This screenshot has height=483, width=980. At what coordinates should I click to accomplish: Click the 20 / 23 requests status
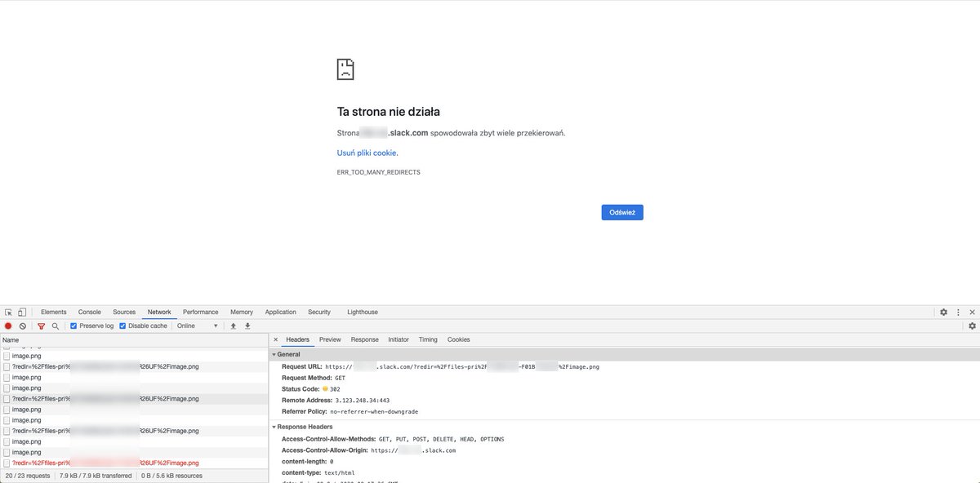click(27, 475)
